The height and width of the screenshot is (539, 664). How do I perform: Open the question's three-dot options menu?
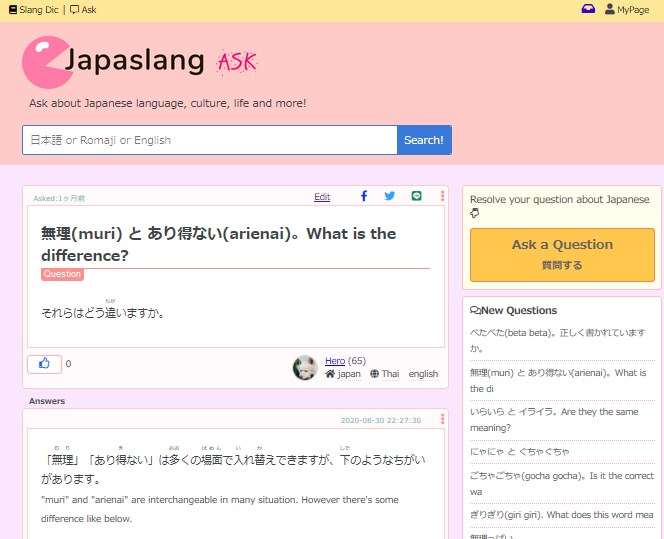tap(442, 196)
